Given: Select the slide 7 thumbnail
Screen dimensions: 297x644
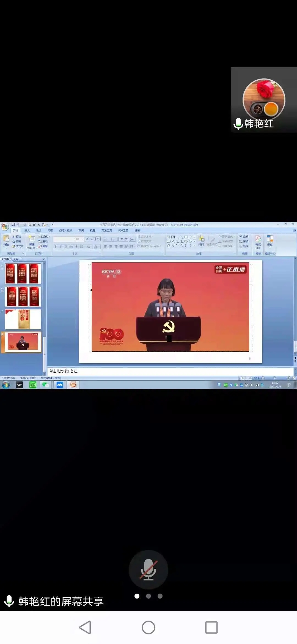Looking at the screenshot, I should click(23, 319).
